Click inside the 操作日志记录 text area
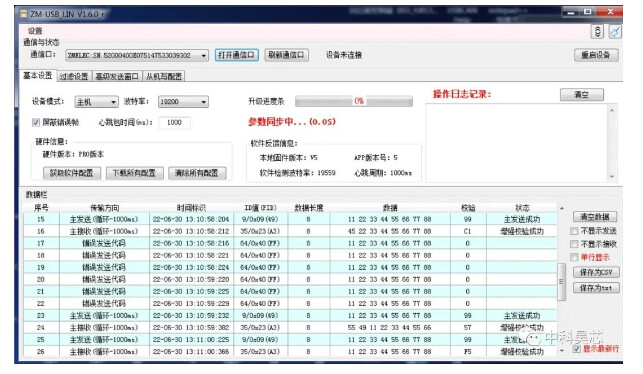643x374 pixels. (x=517, y=143)
